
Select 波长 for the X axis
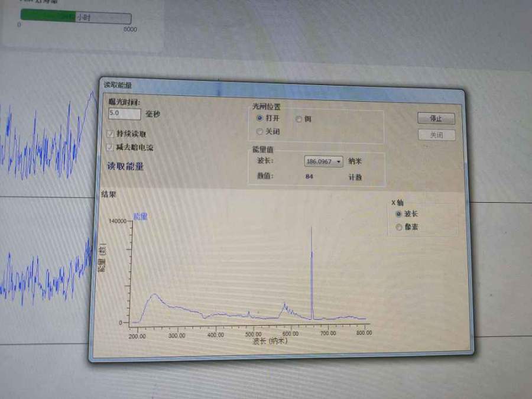(398, 214)
